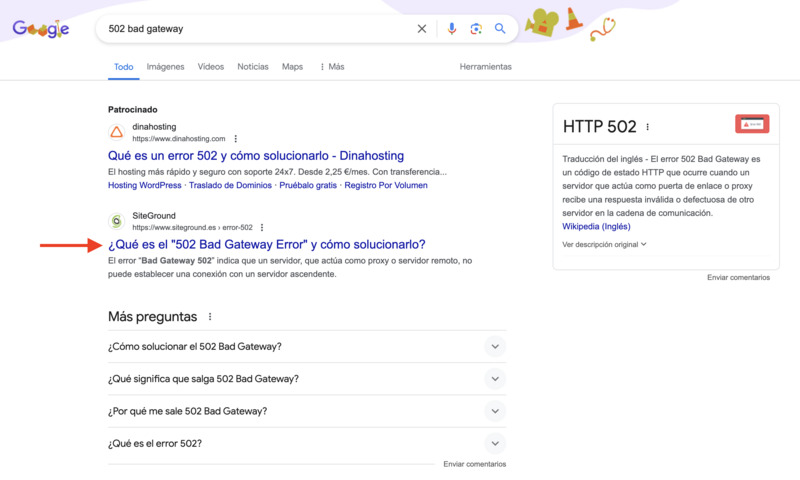Start voice search with the microphone icon
Image resolution: width=800 pixels, height=480 pixels.
(x=452, y=29)
